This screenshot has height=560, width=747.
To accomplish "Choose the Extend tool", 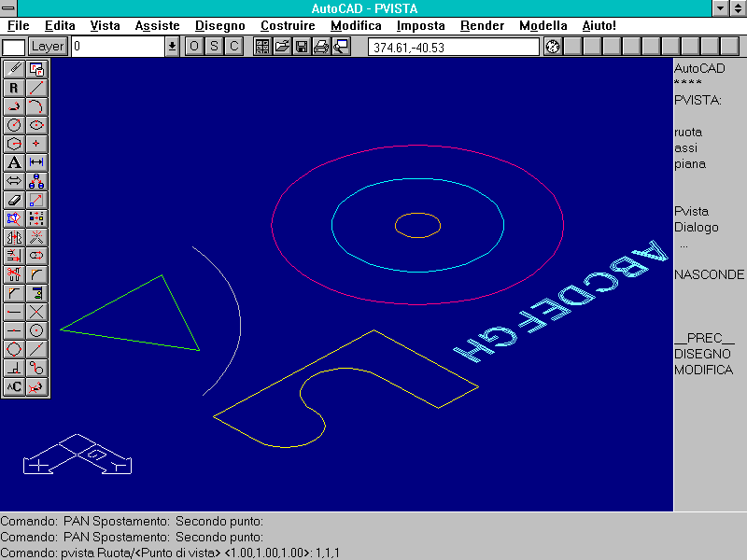I will pos(14,256).
